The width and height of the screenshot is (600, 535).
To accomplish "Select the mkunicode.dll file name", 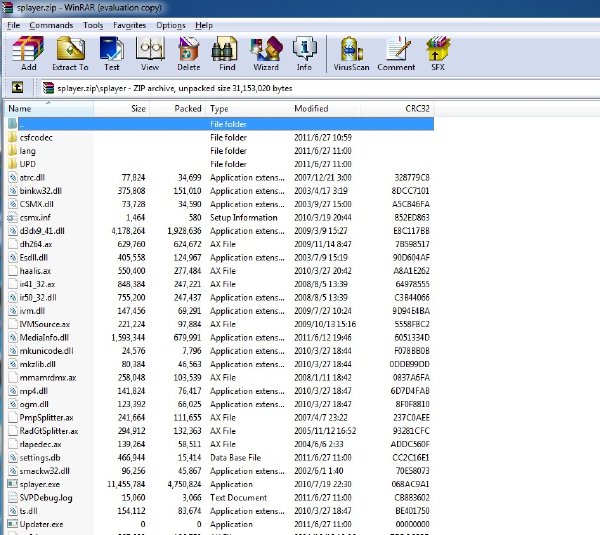I will [x=46, y=351].
